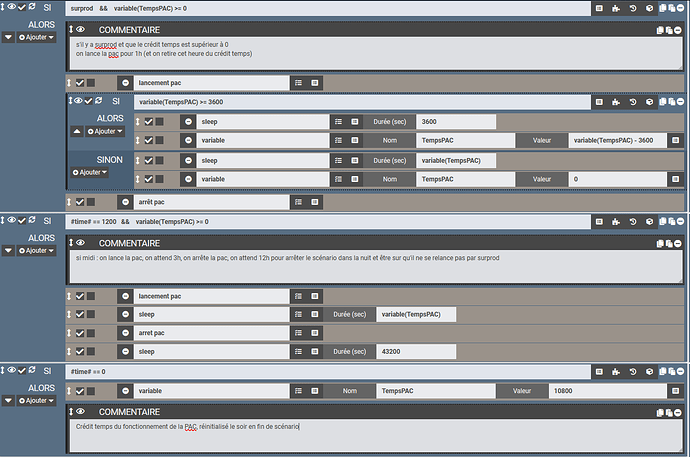Click the Durée field showing 3600
The image size is (690, 457).
pos(457,122)
